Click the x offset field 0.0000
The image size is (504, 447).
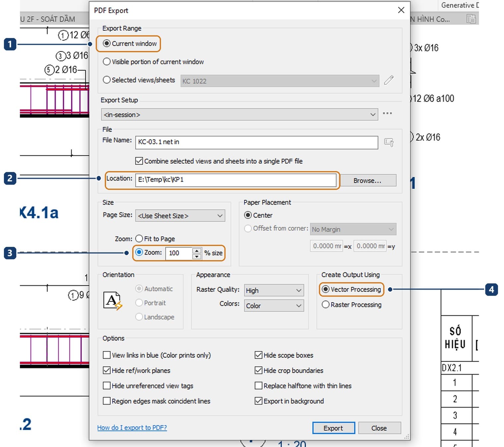[x=326, y=246]
